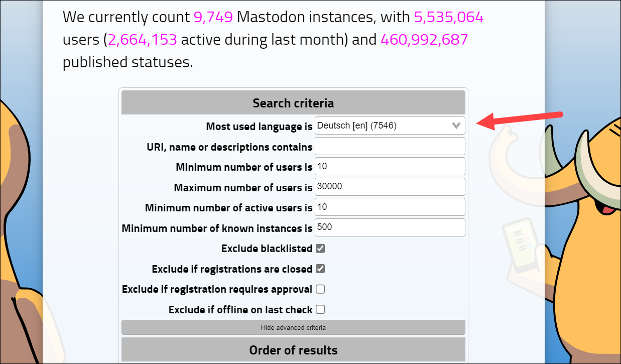Click the 5,535,064 users number

448,18
